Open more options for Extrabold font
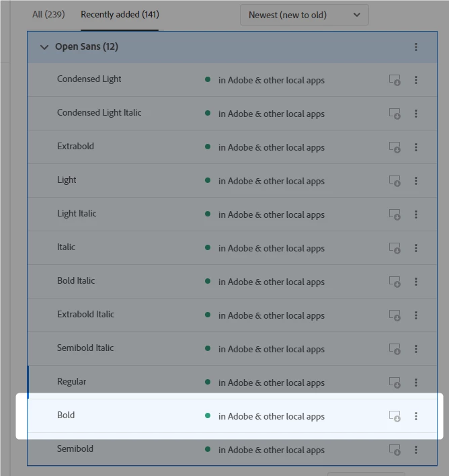 tap(416, 147)
